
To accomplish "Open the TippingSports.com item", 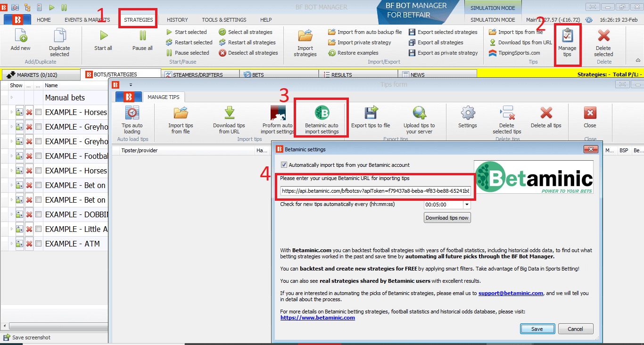I will click(x=515, y=53).
